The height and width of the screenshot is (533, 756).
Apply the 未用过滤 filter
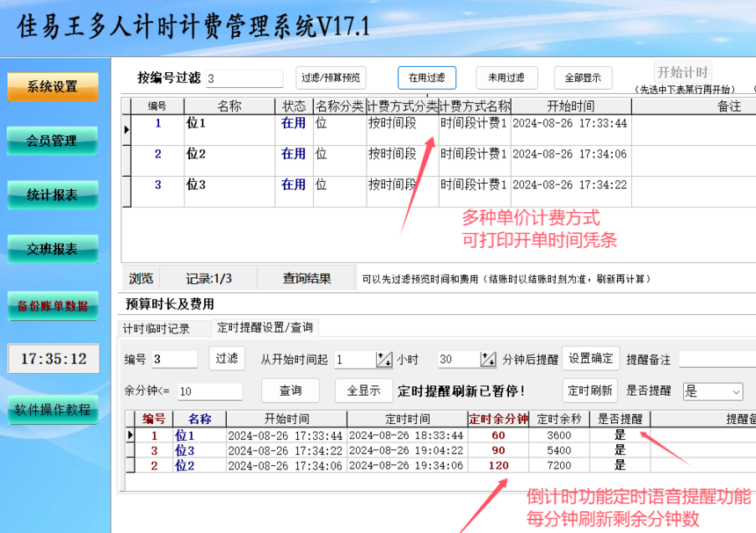506,77
